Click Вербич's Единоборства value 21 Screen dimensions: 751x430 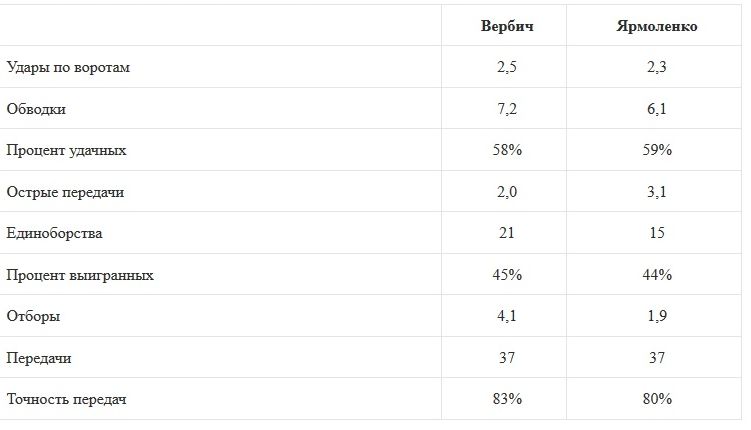[507, 233]
